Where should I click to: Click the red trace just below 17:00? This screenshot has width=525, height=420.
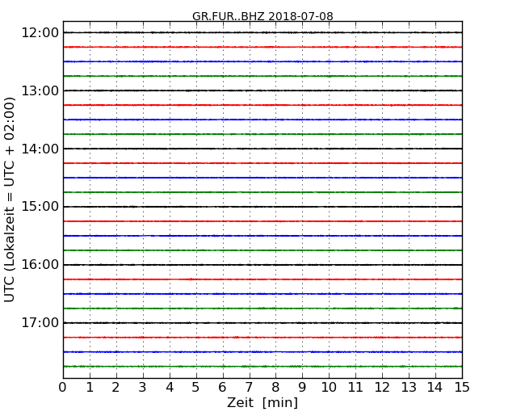(262, 338)
